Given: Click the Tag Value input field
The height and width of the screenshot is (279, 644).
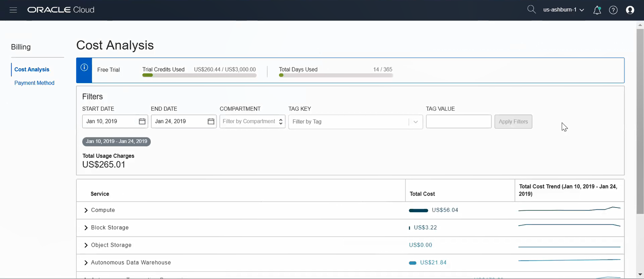Looking at the screenshot, I should click(458, 122).
